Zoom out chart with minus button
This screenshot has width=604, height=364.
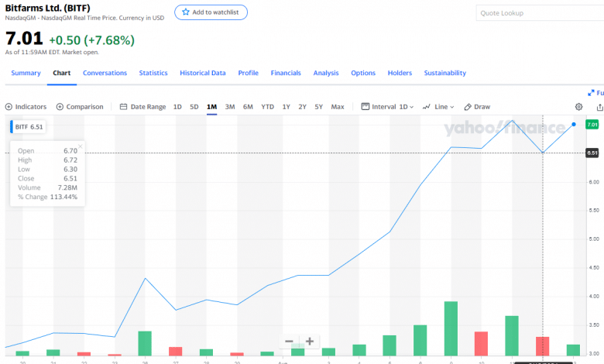[289, 342]
